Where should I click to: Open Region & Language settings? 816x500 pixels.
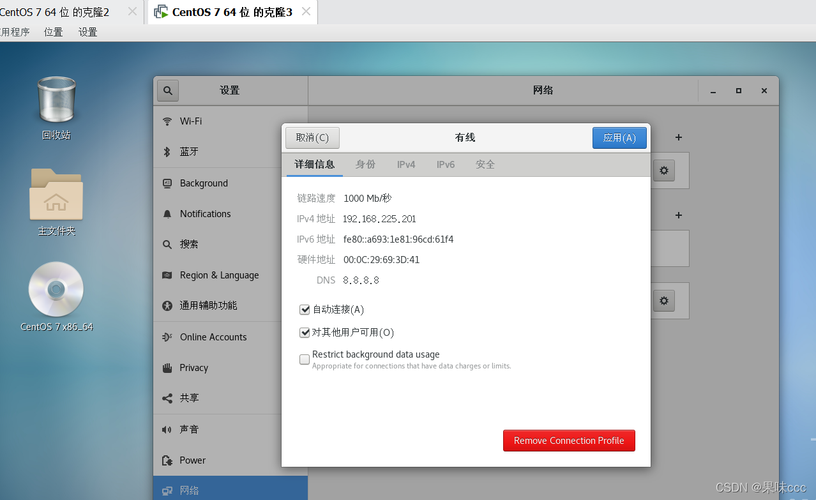pos(218,276)
